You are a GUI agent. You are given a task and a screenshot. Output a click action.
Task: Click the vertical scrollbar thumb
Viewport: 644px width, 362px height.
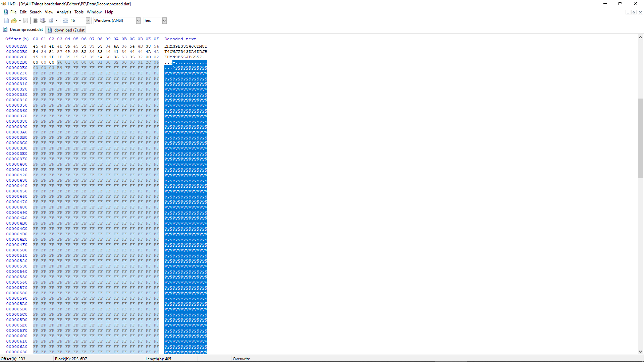640,138
